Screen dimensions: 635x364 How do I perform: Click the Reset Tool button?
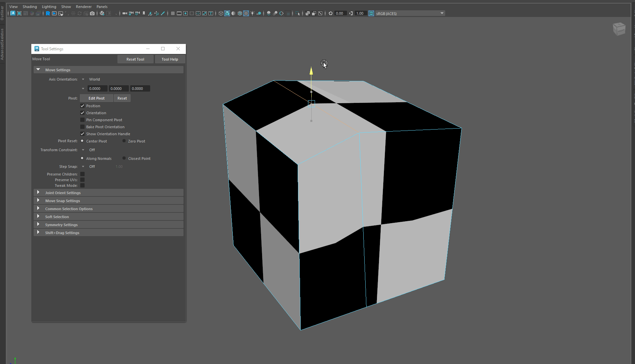pos(135,59)
